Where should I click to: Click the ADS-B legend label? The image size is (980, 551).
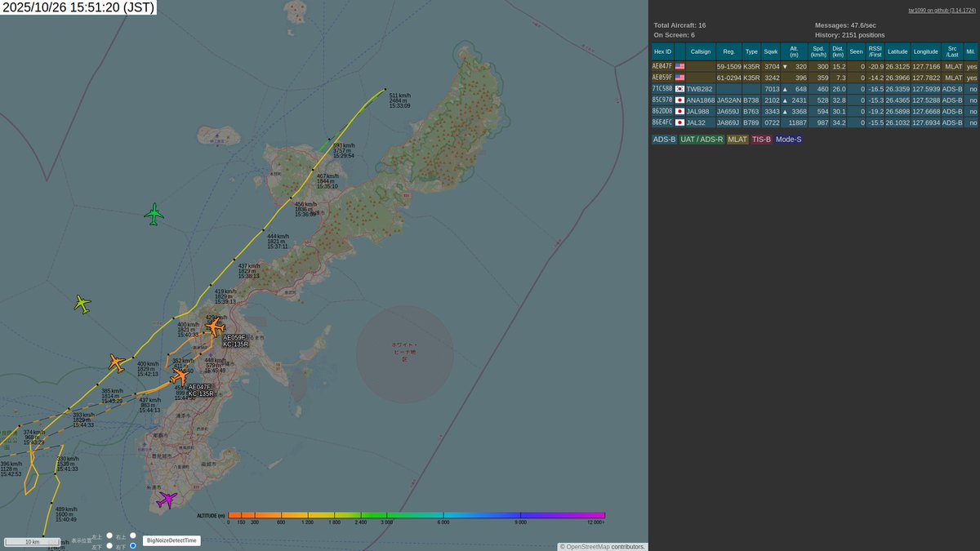point(664,140)
